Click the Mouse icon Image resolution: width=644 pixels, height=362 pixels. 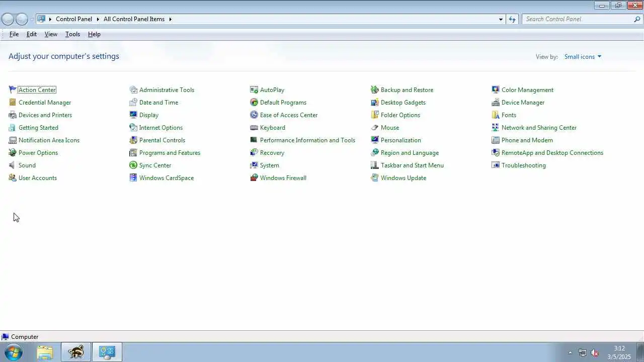click(x=375, y=127)
